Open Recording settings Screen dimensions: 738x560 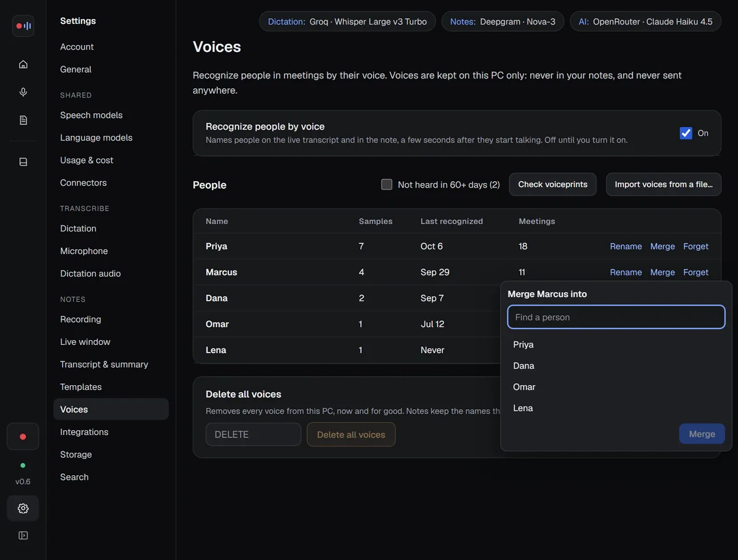(81, 319)
